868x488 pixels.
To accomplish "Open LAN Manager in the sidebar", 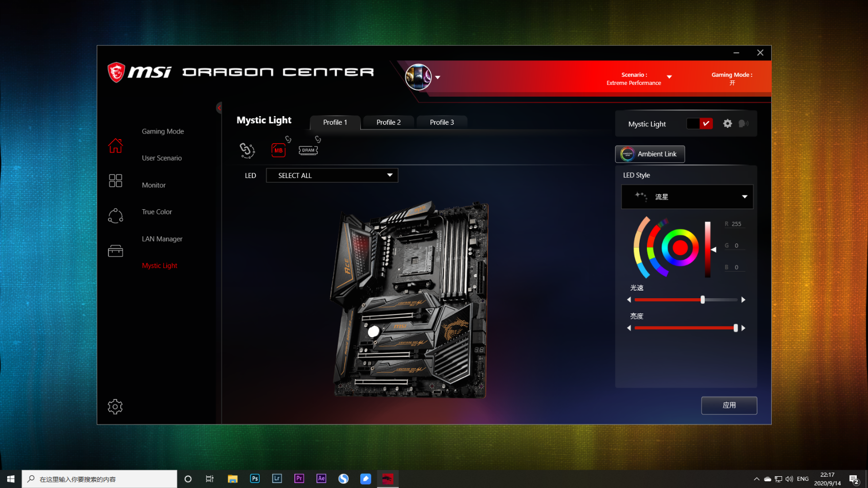I will coord(162,239).
